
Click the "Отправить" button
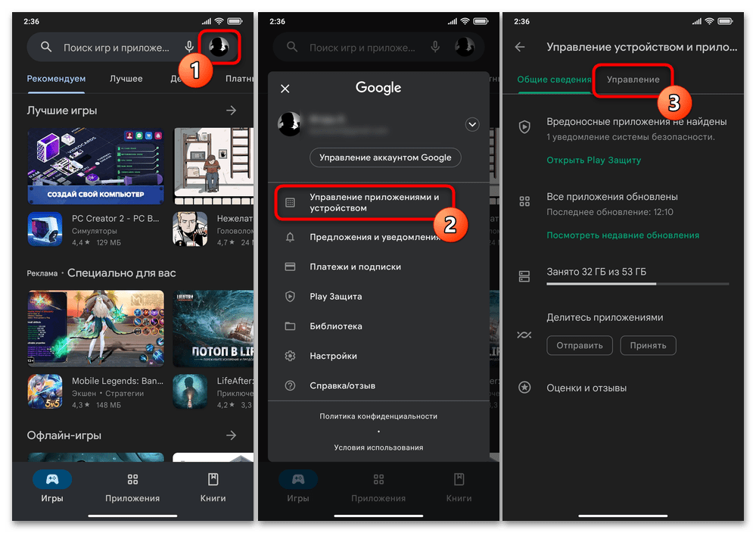click(580, 345)
